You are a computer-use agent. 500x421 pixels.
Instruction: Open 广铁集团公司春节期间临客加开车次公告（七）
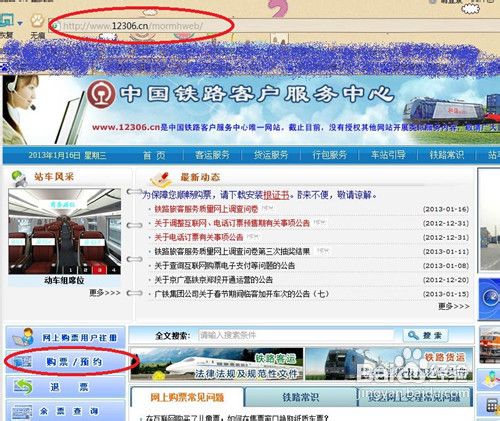click(242, 294)
